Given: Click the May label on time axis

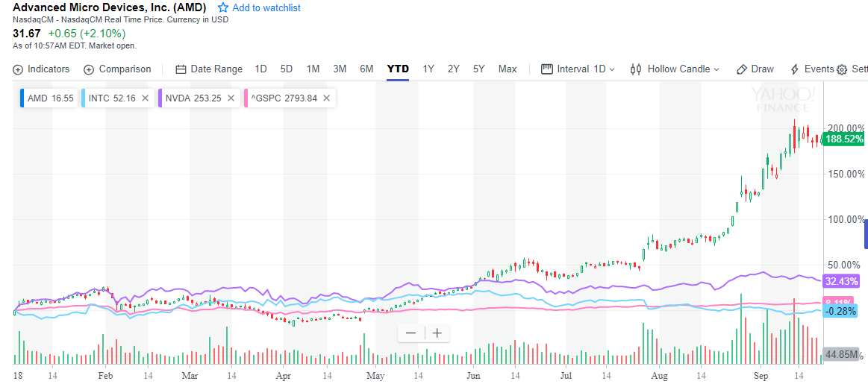Looking at the screenshot, I should (x=375, y=374).
